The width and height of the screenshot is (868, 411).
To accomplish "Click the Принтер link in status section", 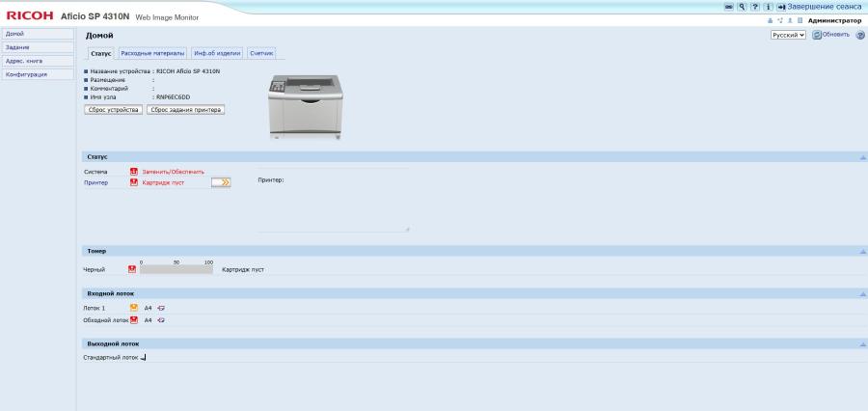I will coord(95,182).
